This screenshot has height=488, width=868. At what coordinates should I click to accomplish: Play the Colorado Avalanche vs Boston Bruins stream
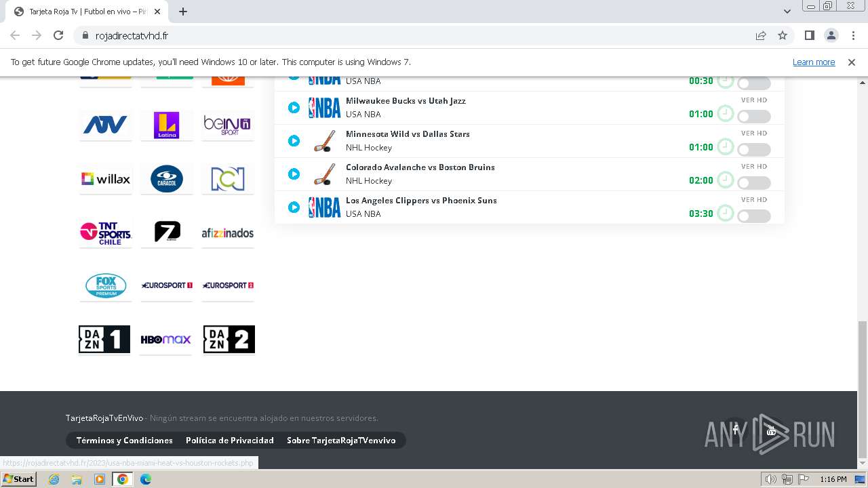point(294,174)
